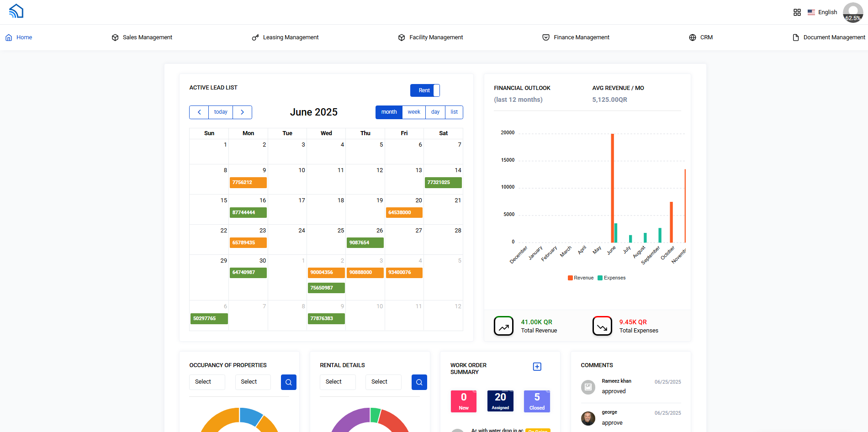Viewport: 868px width, 432px height.
Task: Search occupancy of properties
Action: pyautogui.click(x=289, y=382)
